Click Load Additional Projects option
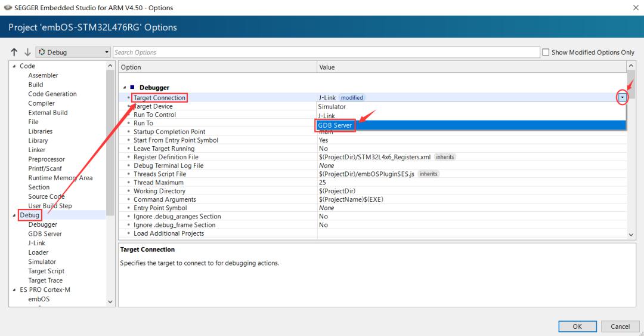The width and height of the screenshot is (644, 336). (168, 233)
